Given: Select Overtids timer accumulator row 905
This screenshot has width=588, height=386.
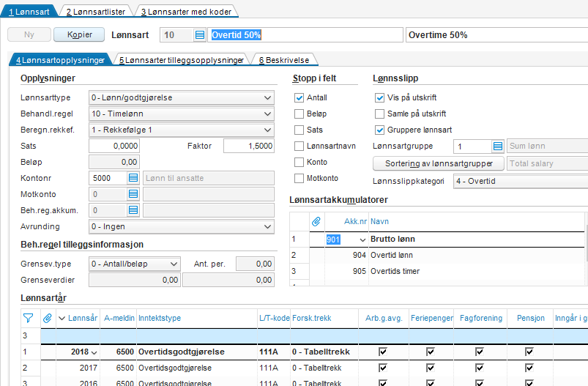Looking at the screenshot, I should 437,271.
